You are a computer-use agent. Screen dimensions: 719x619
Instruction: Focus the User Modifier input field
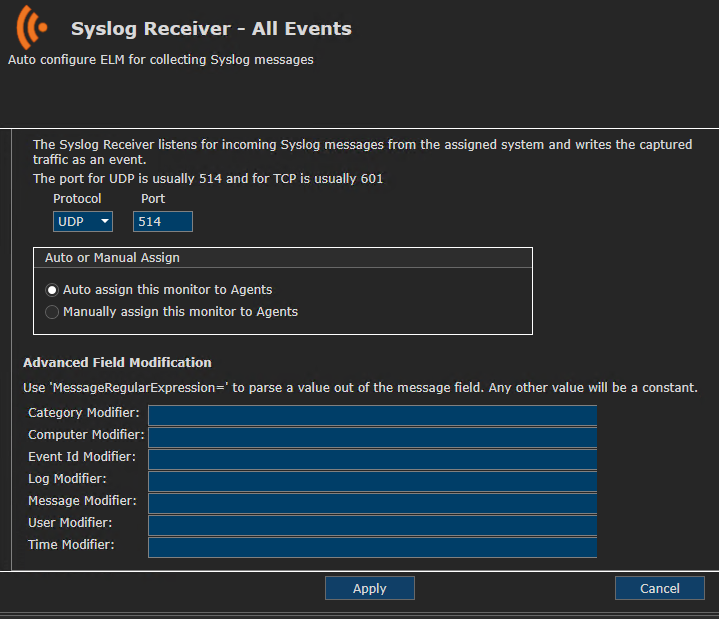tap(372, 525)
